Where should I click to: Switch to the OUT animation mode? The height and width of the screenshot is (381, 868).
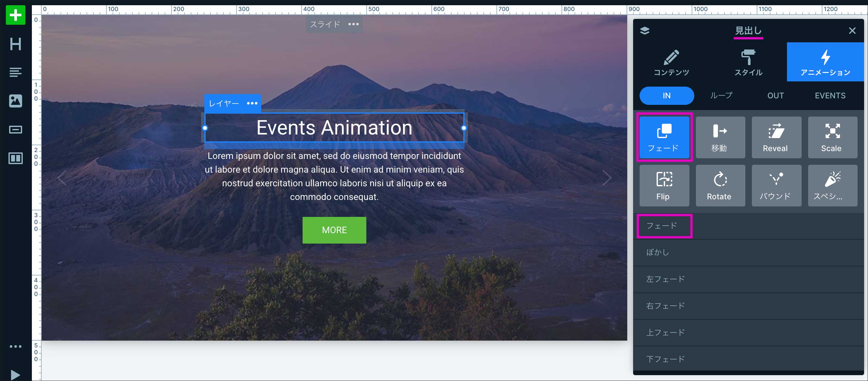tap(775, 95)
